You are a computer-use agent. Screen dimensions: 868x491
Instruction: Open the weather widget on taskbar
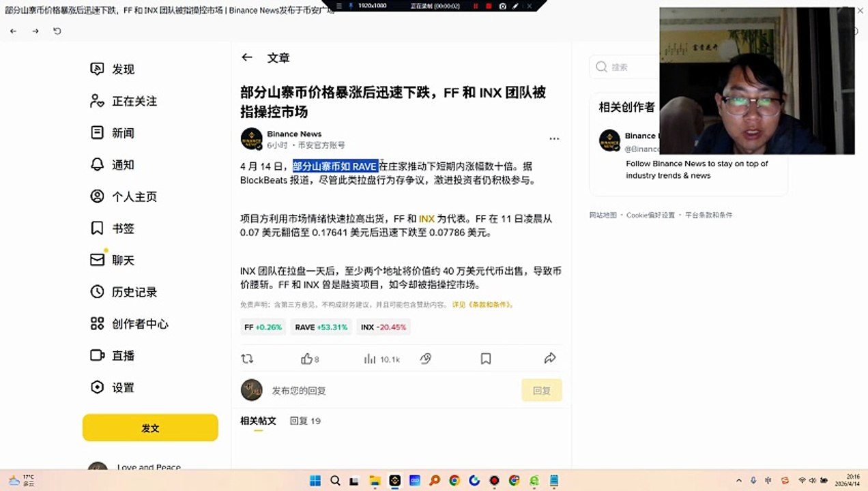pyautogui.click(x=21, y=481)
